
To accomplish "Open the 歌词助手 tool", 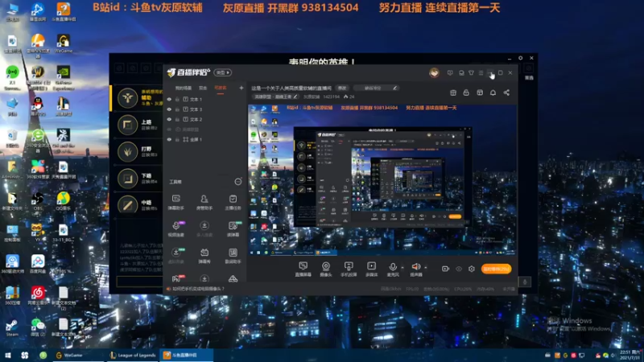I will (233, 255).
